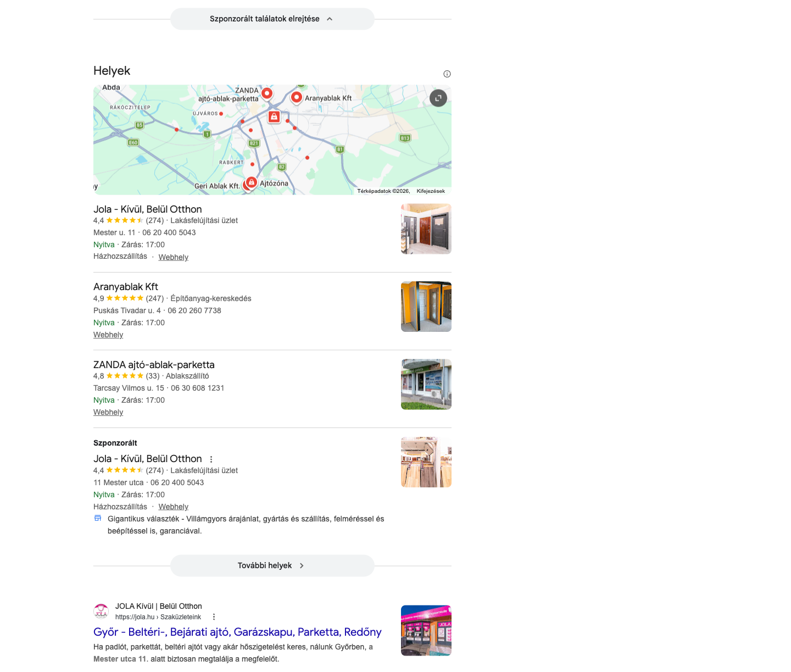Open three-dot menu next to jola.hu URL
This screenshot has width=791, height=672.
pyautogui.click(x=214, y=617)
